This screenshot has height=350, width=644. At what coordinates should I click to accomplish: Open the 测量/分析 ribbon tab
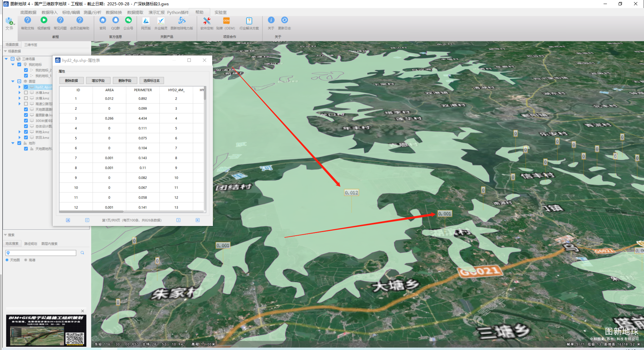93,12
